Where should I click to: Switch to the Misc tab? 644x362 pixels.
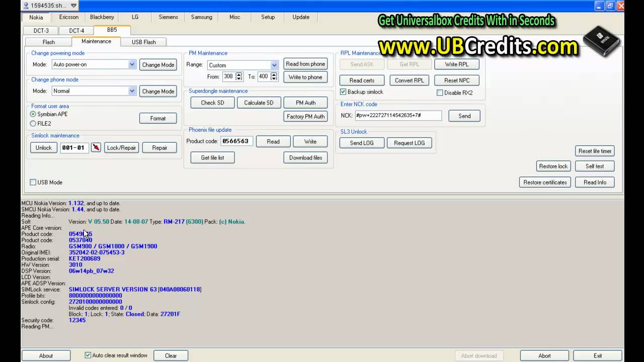[235, 17]
